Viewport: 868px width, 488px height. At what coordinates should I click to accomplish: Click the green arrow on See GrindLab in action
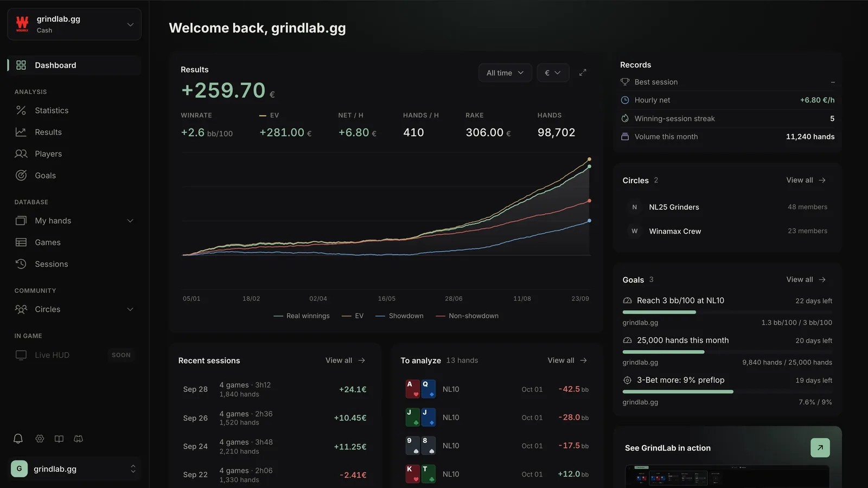click(820, 448)
